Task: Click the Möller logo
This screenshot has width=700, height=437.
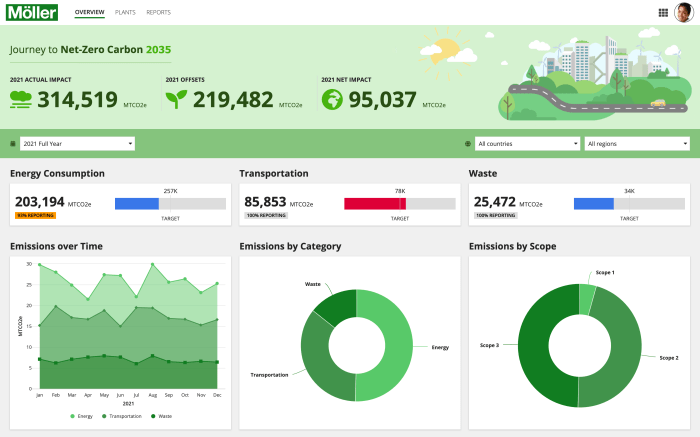Action: pyautogui.click(x=32, y=12)
